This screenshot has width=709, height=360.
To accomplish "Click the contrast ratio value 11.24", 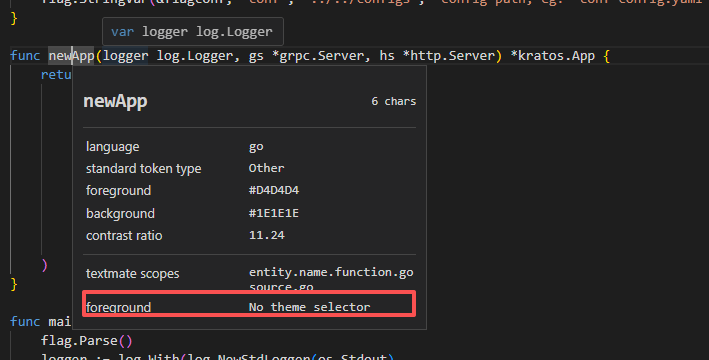I will point(266,235).
